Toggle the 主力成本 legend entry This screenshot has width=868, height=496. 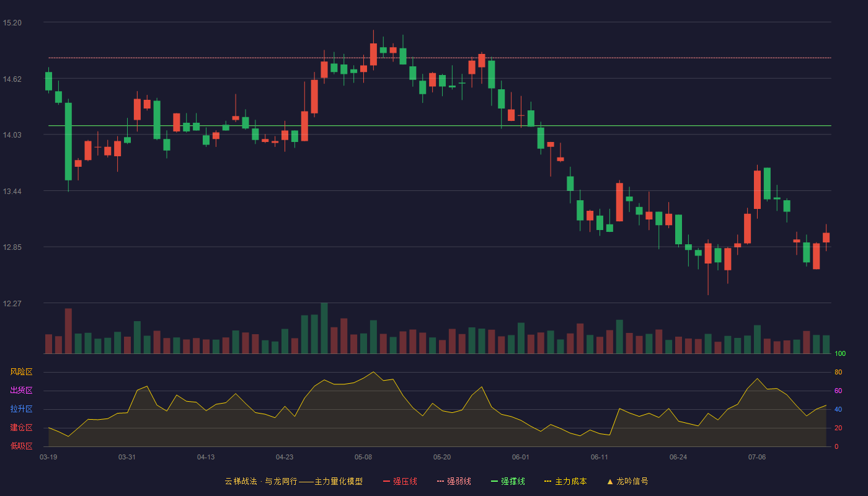(565, 481)
